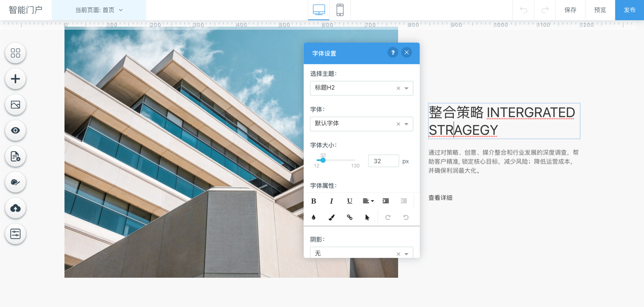Expand the 标题H2 theme dropdown
644x307 pixels.
pyautogui.click(x=406, y=88)
